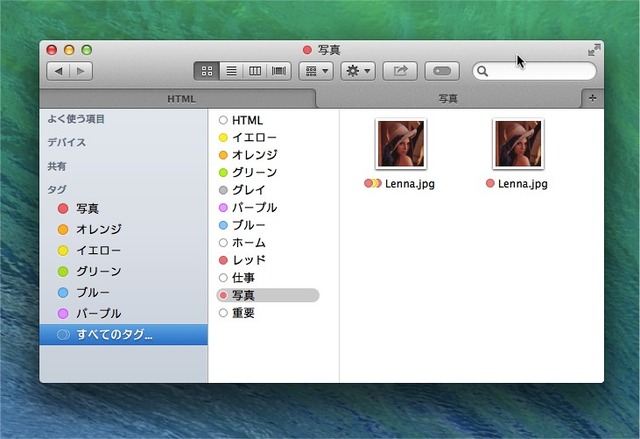The image size is (640, 439).
Task: Select the パープル tag in sidebar
Action: pyautogui.click(x=124, y=313)
